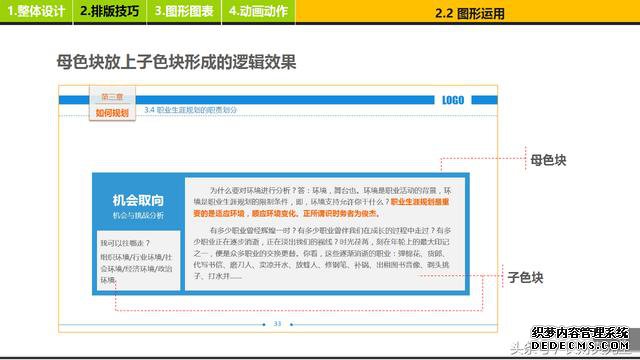The height and width of the screenshot is (360, 640).
Task: Select the 3.图形图表 tab
Action: 184,11
